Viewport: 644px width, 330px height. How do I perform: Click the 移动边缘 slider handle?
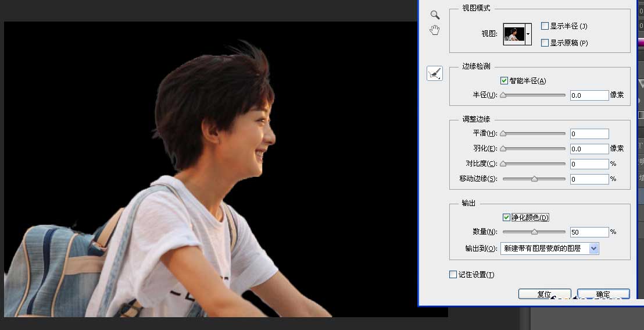click(534, 179)
